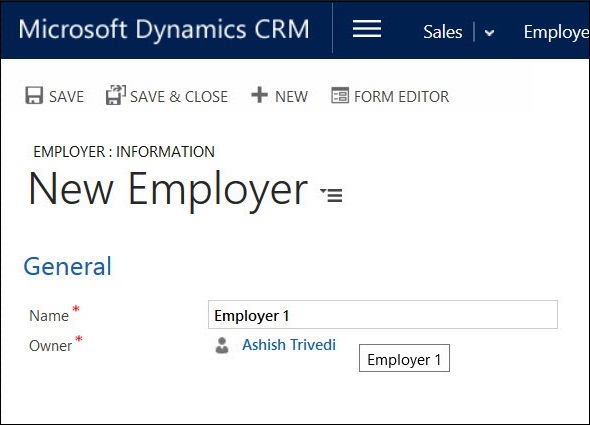Viewport: 590px width, 425px height.
Task: Click the SAVE text label
Action: click(67, 97)
